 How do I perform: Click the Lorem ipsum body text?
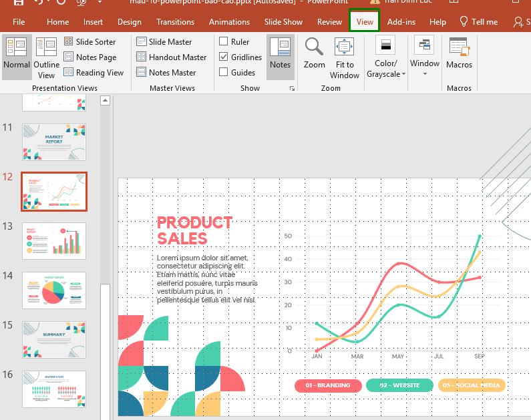pyautogui.click(x=207, y=279)
